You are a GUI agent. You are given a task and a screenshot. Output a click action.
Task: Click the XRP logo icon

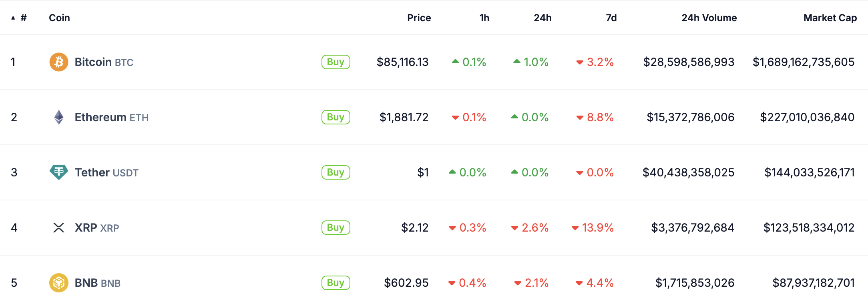(x=58, y=228)
